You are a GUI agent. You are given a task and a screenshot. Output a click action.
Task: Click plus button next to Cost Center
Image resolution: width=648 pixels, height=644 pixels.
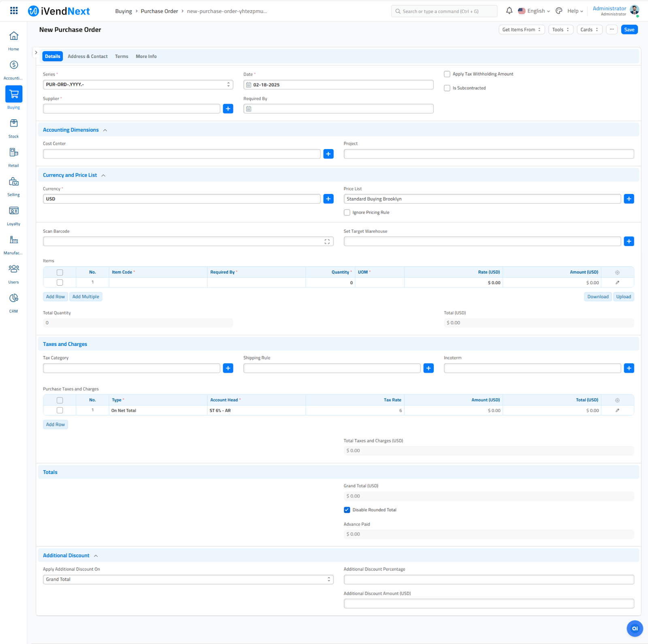pyautogui.click(x=328, y=154)
